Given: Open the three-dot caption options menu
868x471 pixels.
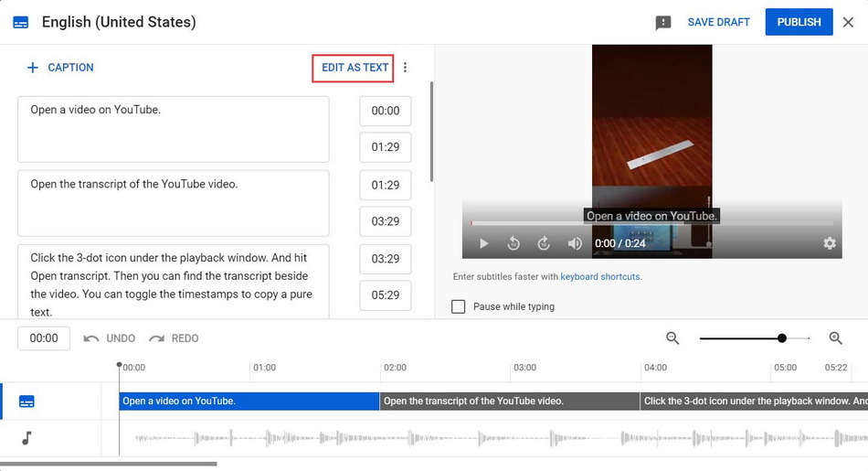Looking at the screenshot, I should tap(406, 68).
